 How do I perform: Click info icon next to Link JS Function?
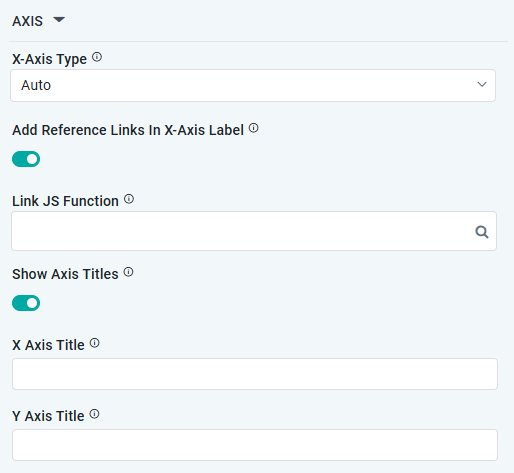(129, 199)
